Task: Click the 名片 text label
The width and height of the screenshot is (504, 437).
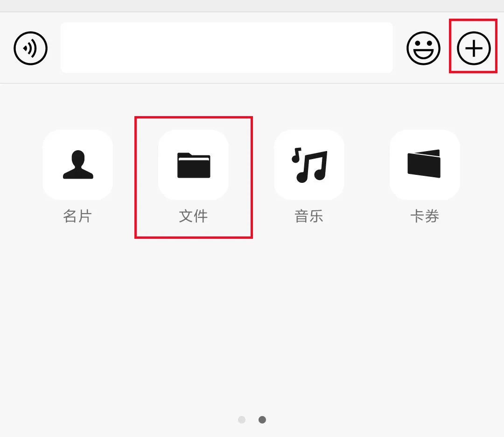Action: (x=77, y=216)
